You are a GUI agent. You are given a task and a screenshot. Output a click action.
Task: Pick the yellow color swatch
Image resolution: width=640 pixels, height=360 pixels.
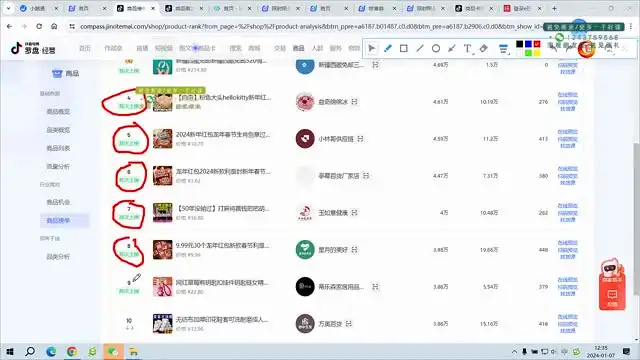tap(537, 53)
